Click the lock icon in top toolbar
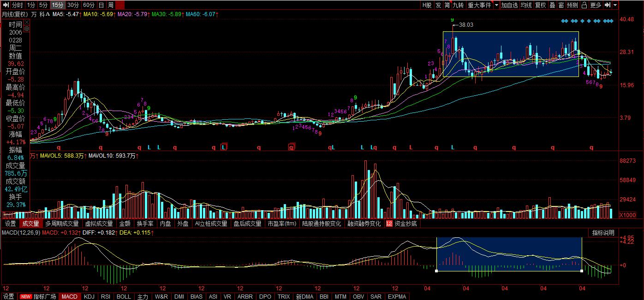The height and width of the screenshot is (300, 644). [x=584, y=5]
